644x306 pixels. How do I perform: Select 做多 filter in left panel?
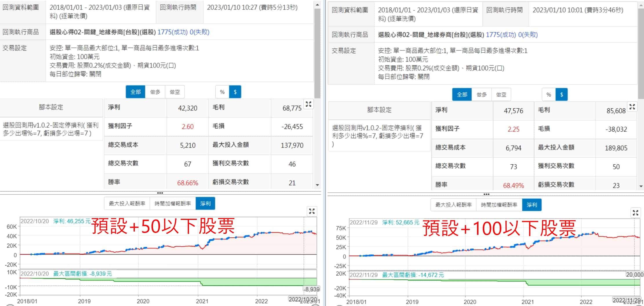click(x=155, y=92)
